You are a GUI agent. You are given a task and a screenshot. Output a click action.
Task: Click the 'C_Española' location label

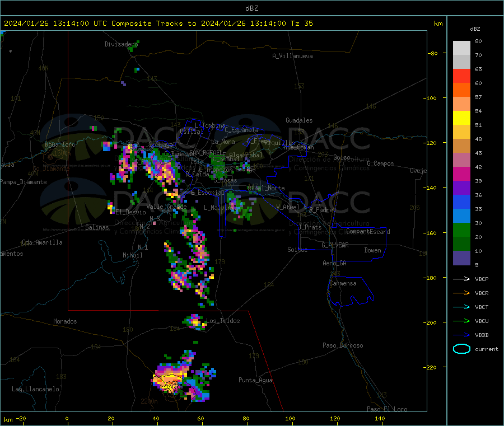coord(241,130)
